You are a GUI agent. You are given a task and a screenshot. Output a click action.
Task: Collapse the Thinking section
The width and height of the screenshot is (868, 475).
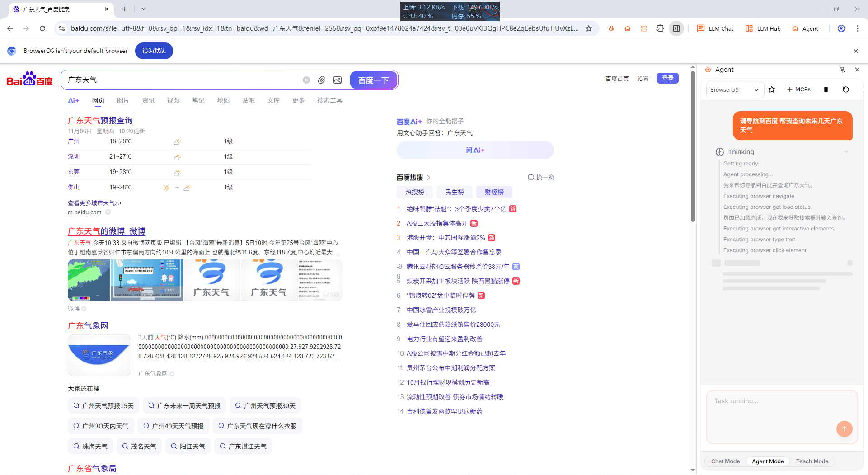[x=846, y=152]
